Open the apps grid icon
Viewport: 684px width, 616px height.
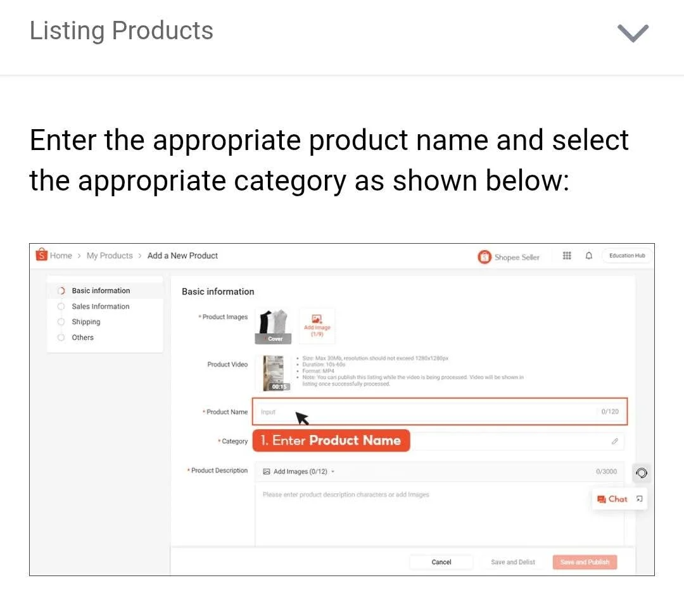click(567, 256)
